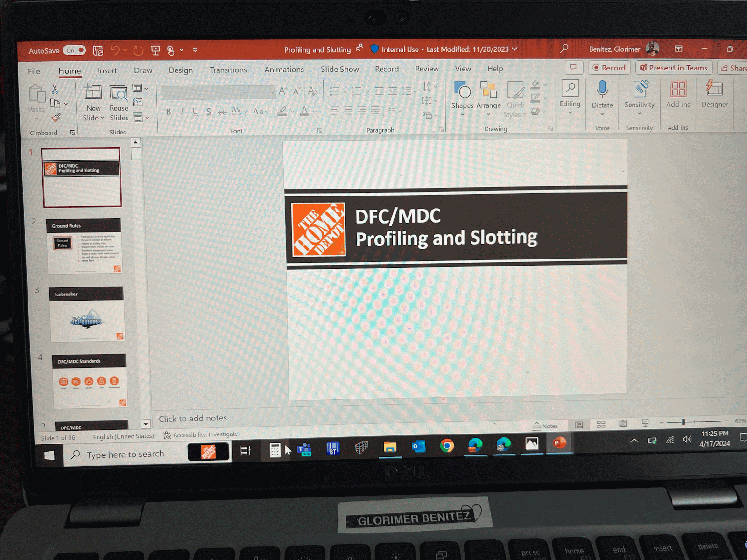
Task: Toggle Strikethrough formatting
Action: (x=223, y=112)
